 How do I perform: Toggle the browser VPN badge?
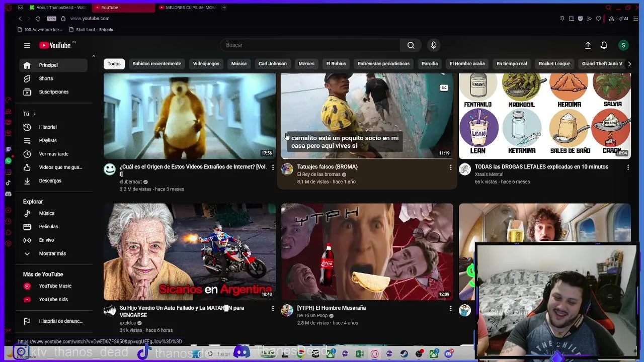click(x=51, y=19)
